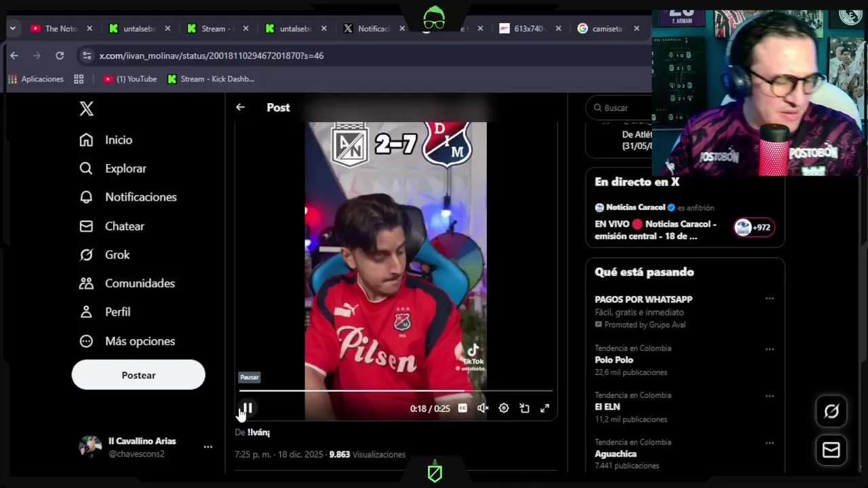Open the tab groups grid icon in bookmarks bar

pyautogui.click(x=79, y=79)
